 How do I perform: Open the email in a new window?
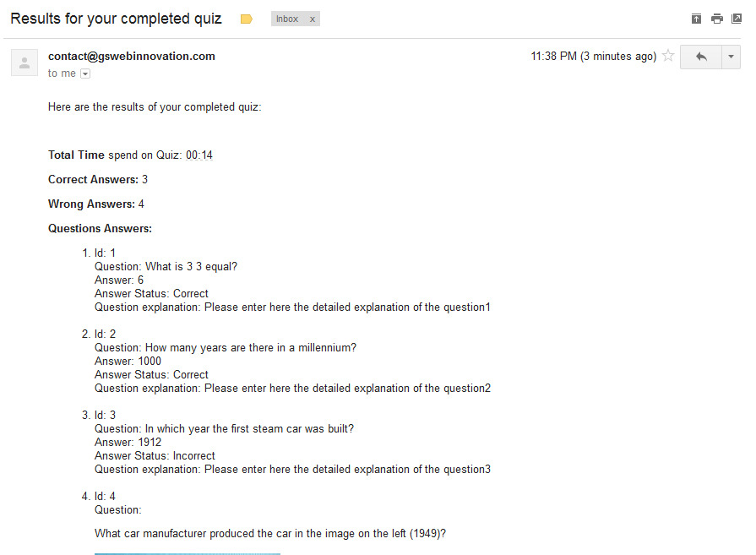pyautogui.click(x=737, y=19)
